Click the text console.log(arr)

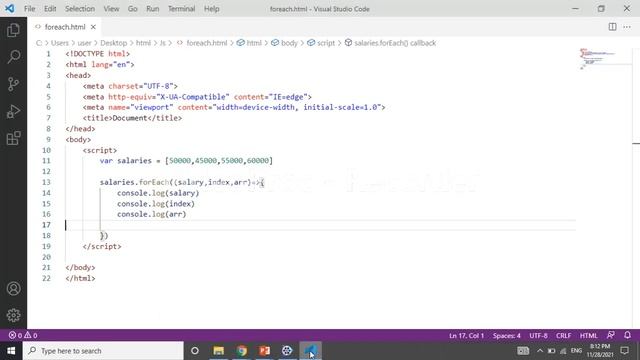tap(151, 214)
